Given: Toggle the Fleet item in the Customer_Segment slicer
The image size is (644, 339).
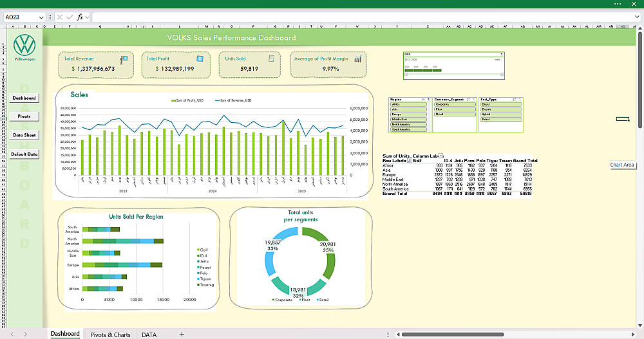Looking at the screenshot, I should (455, 109).
